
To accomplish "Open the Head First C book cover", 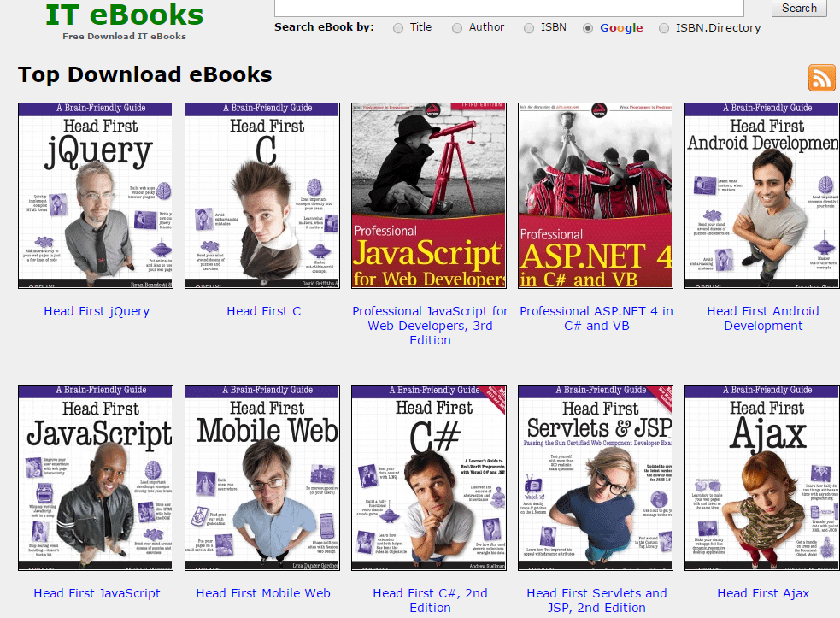I will (262, 196).
